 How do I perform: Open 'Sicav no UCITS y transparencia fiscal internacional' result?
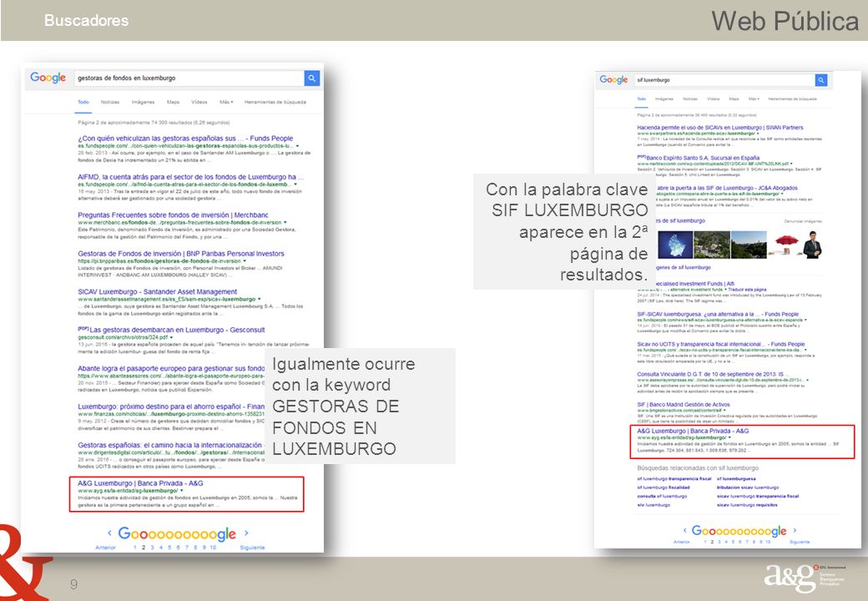tap(720, 344)
